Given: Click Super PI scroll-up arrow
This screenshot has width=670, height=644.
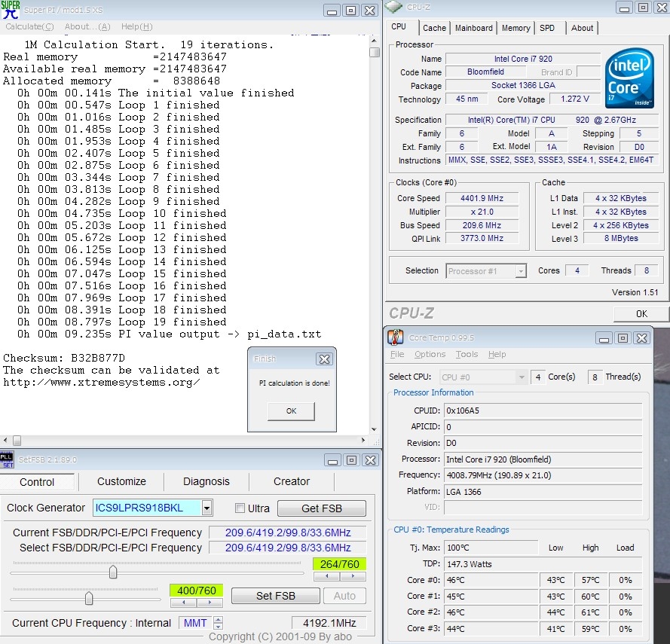Looking at the screenshot, I should (375, 41).
